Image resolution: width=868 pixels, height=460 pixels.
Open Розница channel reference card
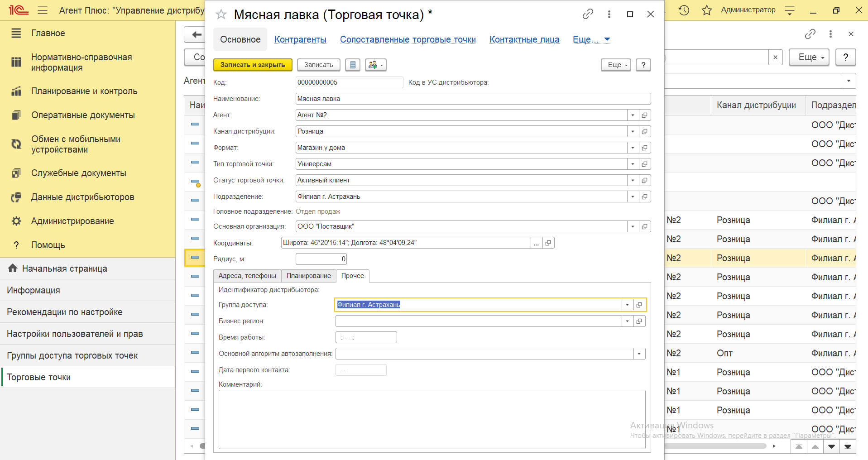click(645, 131)
